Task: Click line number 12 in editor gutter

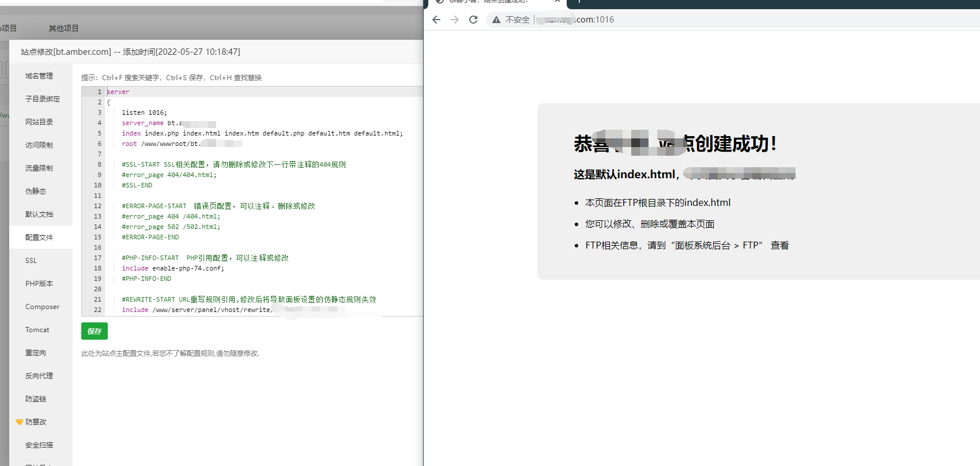Action: [97, 206]
